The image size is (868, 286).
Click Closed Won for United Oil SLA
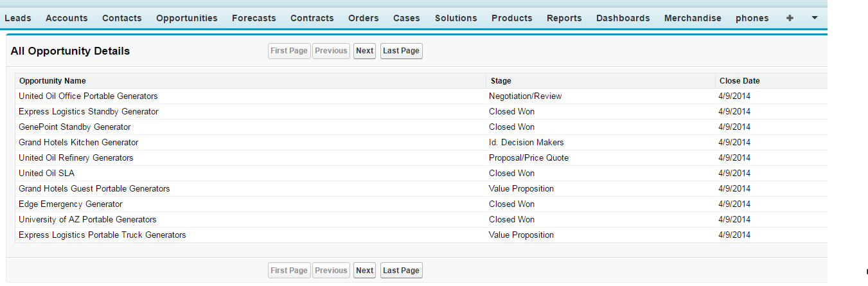pos(511,174)
